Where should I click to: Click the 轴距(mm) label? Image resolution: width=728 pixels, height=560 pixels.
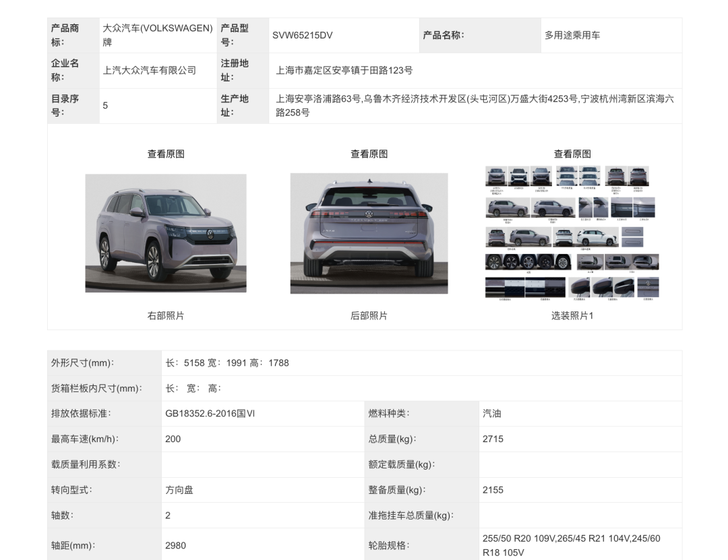(x=73, y=546)
